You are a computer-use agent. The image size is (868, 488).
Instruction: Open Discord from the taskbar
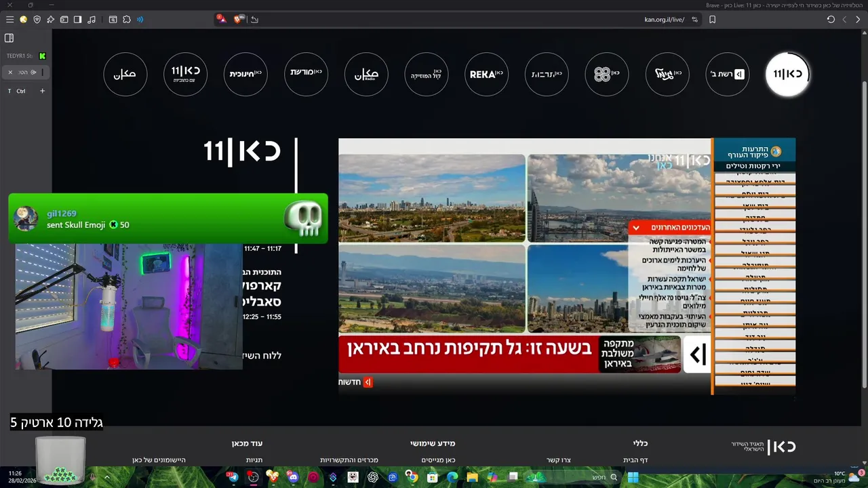tap(292, 477)
